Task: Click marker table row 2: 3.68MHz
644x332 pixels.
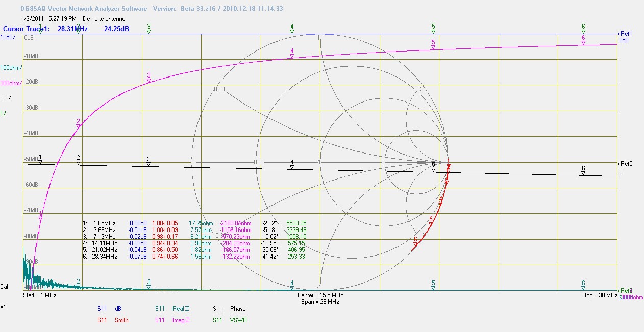Action: point(194,230)
